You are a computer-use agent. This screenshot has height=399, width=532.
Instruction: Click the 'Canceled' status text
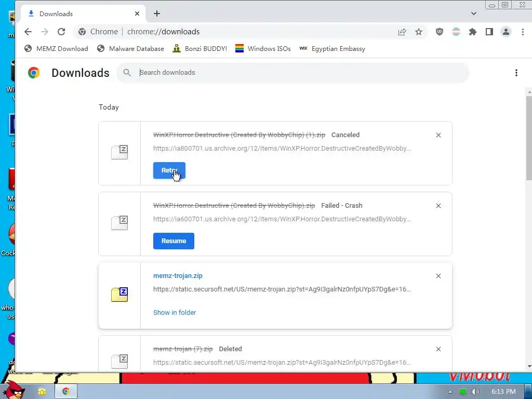(345, 135)
